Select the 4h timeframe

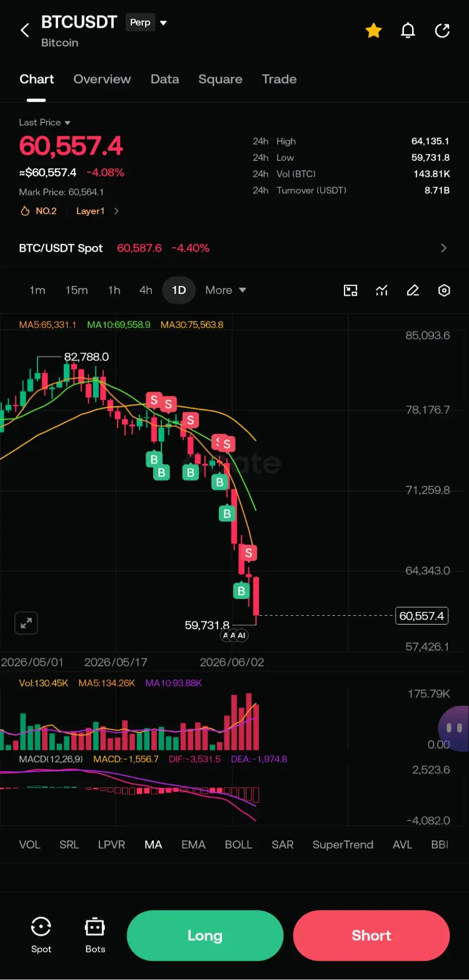[x=146, y=290]
